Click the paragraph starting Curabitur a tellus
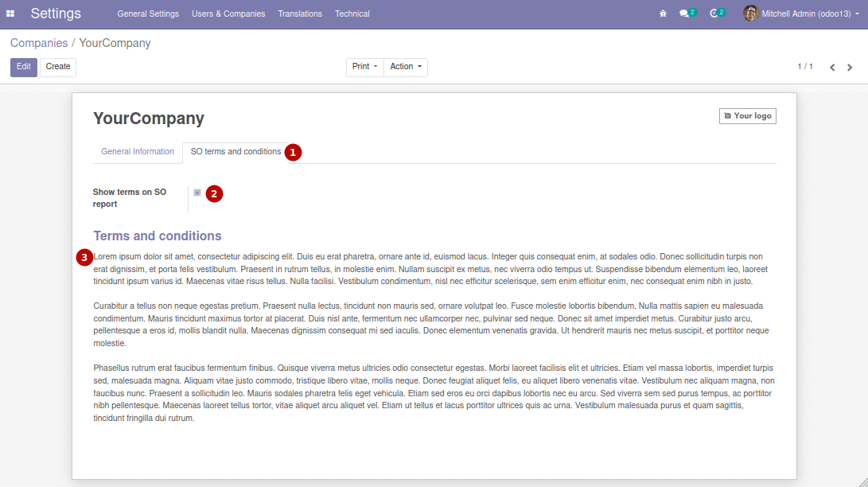This screenshot has width=868, height=487. coord(431,325)
